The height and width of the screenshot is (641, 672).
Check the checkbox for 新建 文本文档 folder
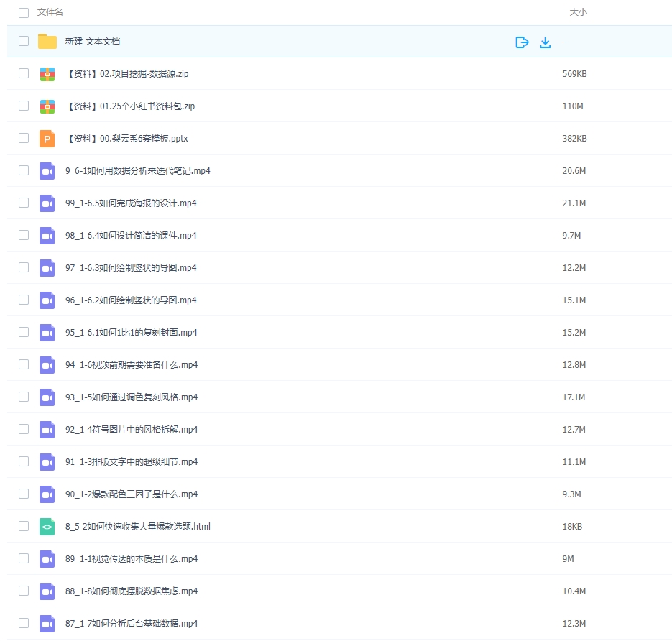(x=24, y=42)
